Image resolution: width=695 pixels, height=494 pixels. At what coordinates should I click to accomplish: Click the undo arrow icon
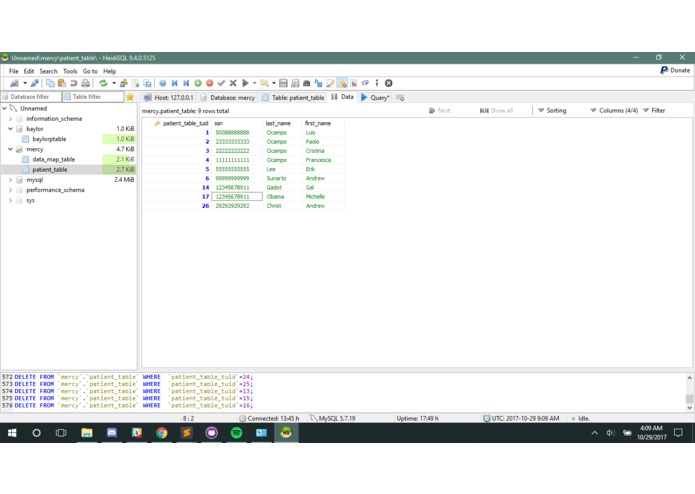(x=74, y=83)
